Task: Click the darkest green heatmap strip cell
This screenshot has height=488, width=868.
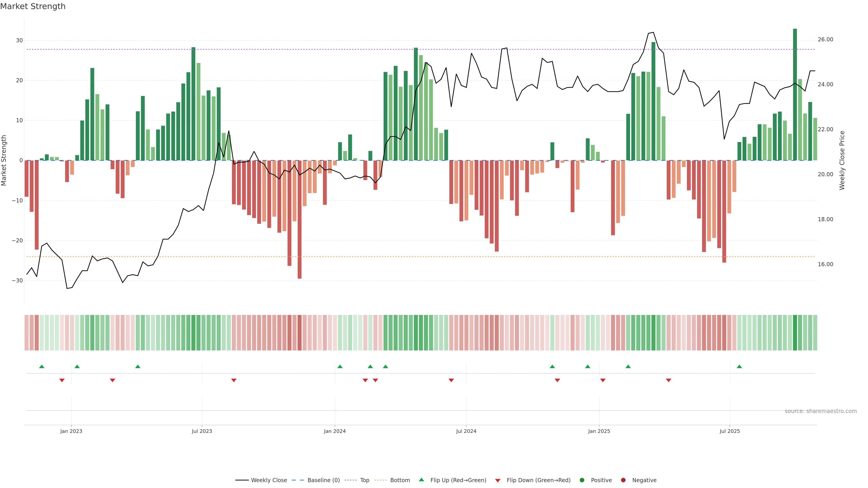Action: coord(795,332)
